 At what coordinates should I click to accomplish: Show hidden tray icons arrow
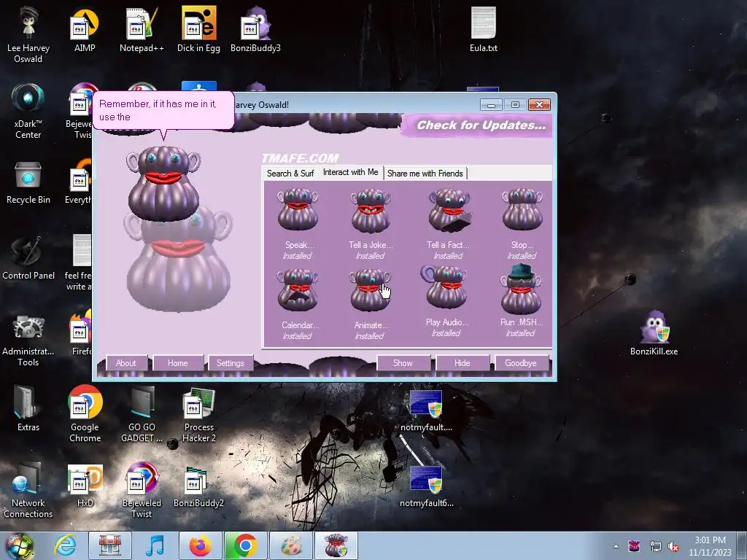pos(616,546)
